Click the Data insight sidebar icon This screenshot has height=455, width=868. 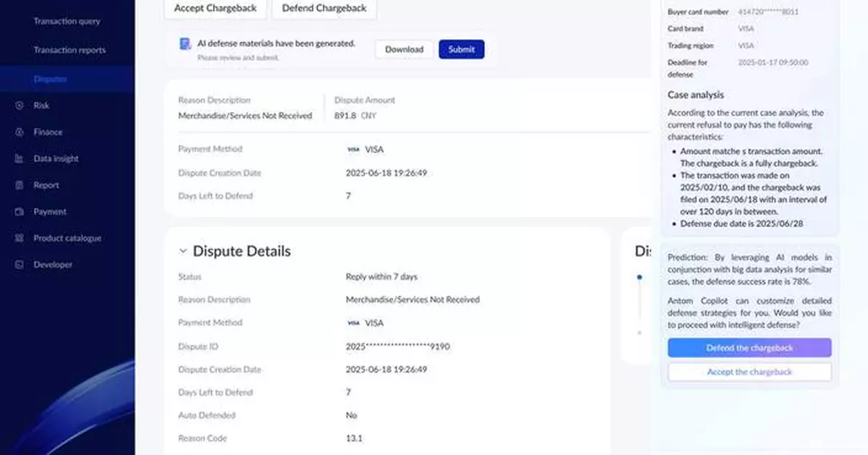[x=18, y=158]
